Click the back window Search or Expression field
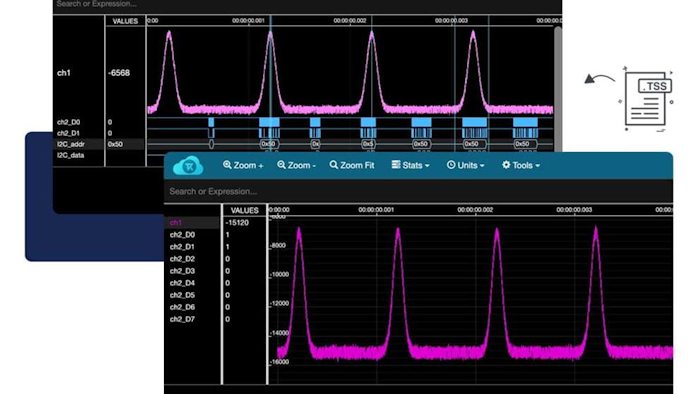Image resolution: width=700 pixels, height=394 pixels. (307, 4)
